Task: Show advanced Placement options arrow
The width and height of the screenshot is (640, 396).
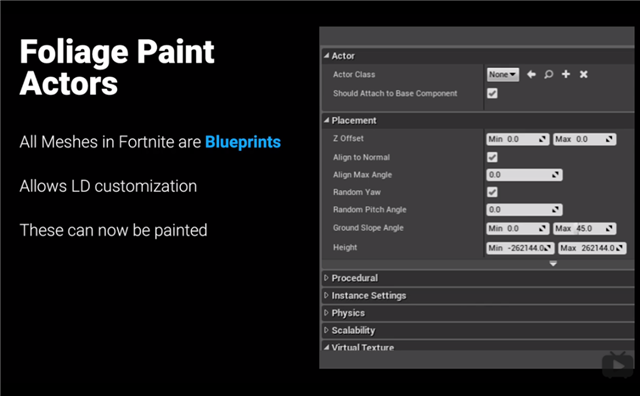Action: (x=553, y=264)
